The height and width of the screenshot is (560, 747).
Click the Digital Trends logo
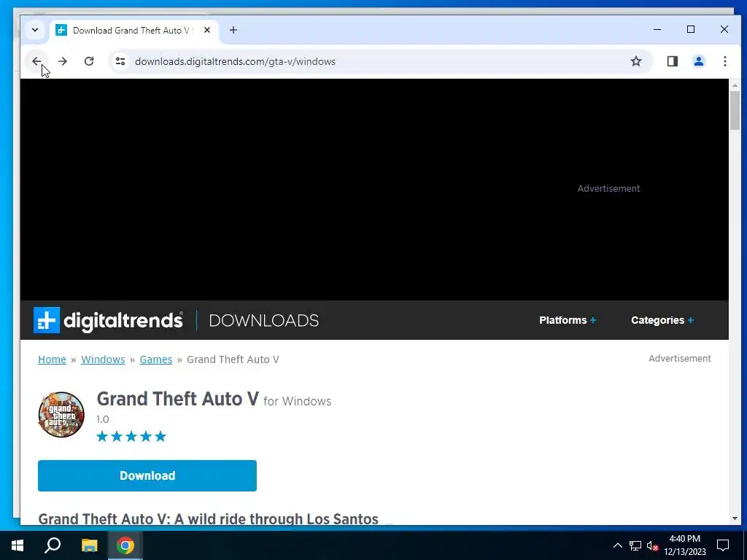[108, 321]
